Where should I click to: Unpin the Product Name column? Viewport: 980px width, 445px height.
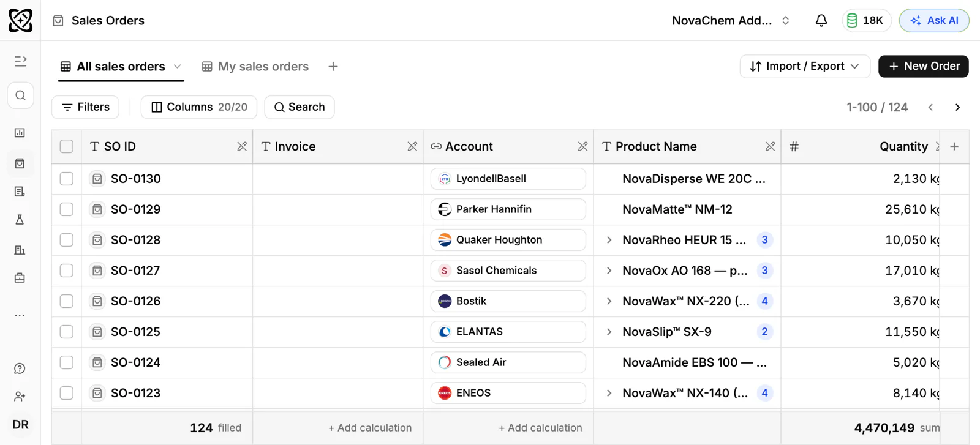770,146
